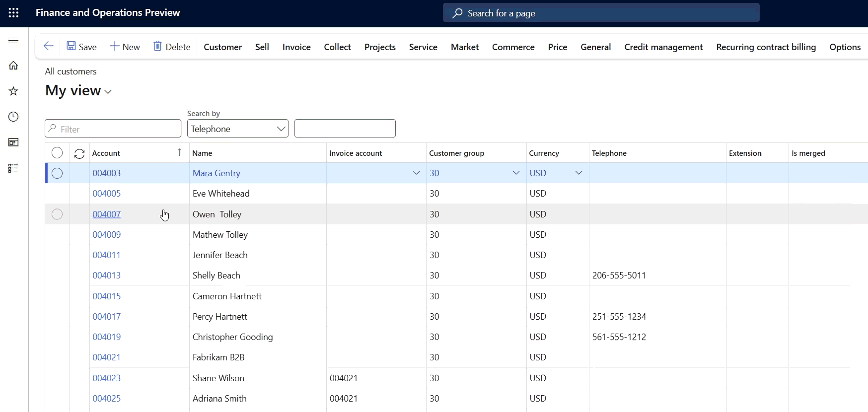
Task: Open the app launcher waffle icon
Action: coord(13,13)
